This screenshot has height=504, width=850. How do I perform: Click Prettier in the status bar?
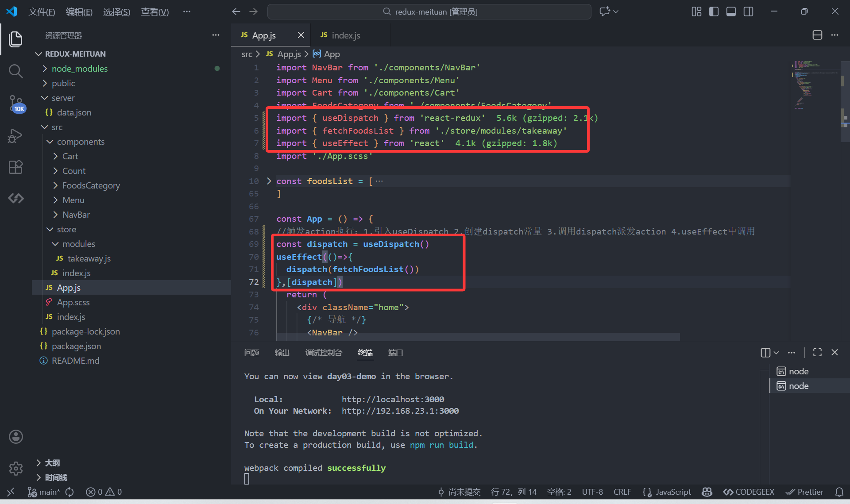(804, 492)
